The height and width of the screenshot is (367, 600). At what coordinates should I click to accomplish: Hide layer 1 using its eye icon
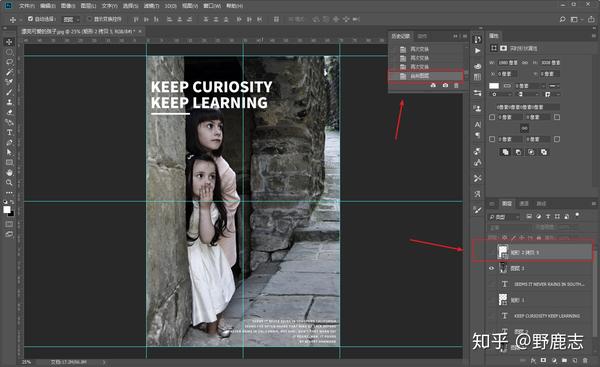(x=492, y=268)
